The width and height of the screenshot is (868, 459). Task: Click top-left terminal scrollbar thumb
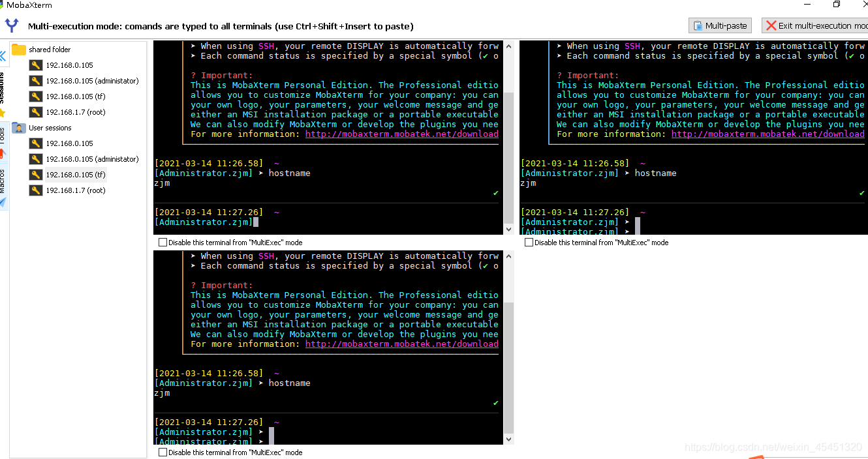(509, 156)
